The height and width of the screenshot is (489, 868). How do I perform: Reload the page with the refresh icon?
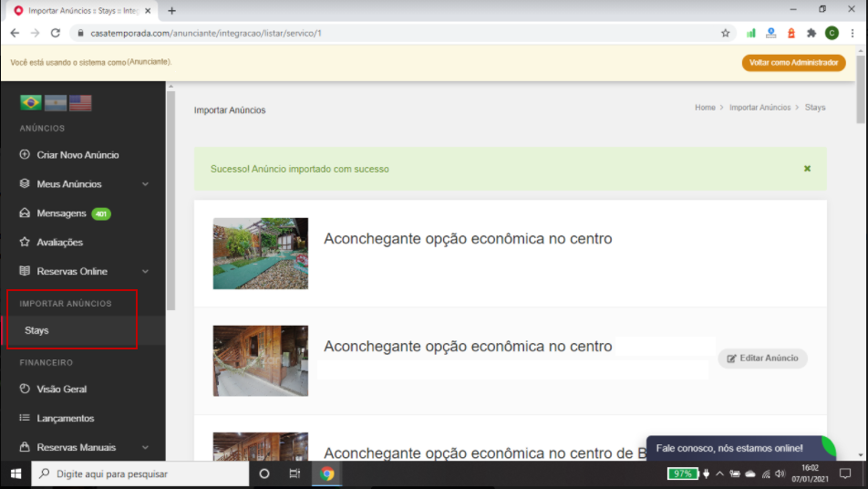click(56, 33)
